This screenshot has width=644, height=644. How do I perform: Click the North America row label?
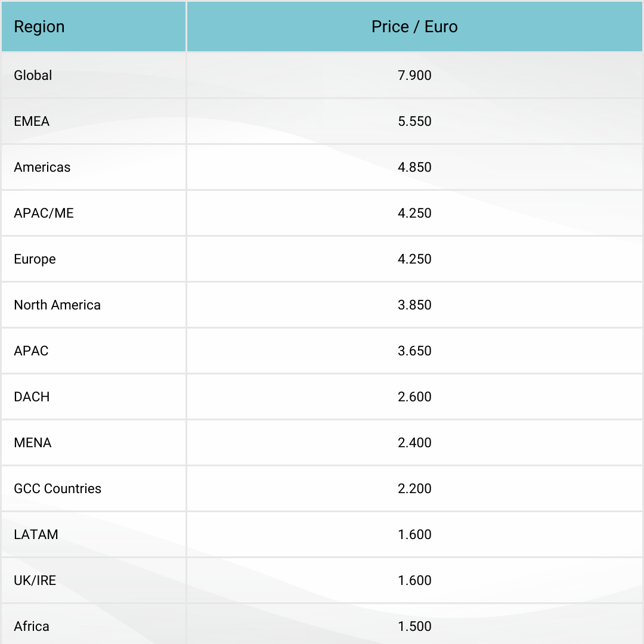tap(57, 305)
